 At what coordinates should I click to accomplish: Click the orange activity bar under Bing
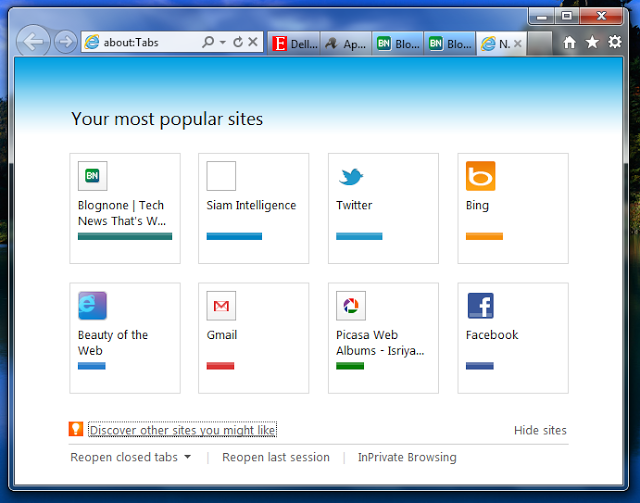pyautogui.click(x=484, y=236)
